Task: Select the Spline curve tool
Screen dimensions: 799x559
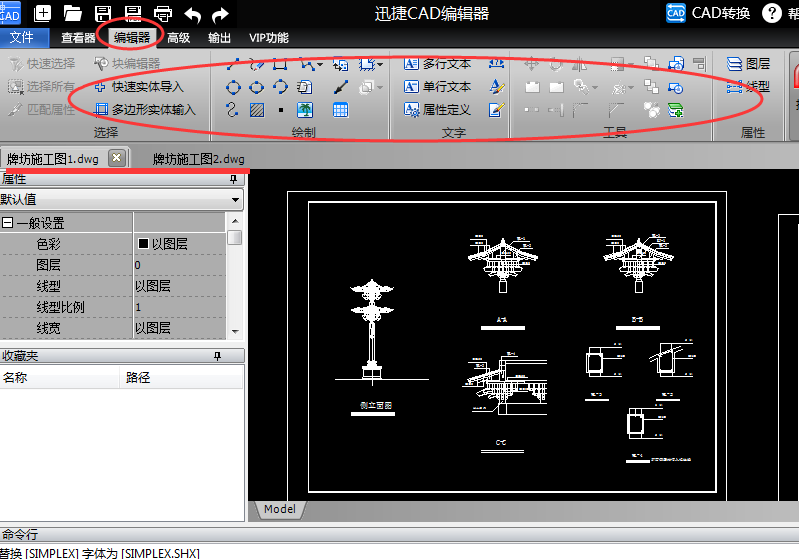Action: [232, 110]
